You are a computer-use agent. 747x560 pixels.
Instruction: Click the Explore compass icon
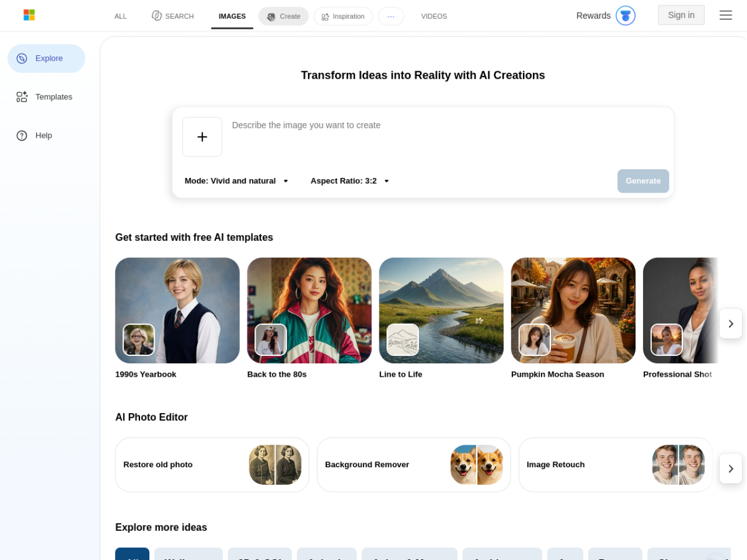22,58
